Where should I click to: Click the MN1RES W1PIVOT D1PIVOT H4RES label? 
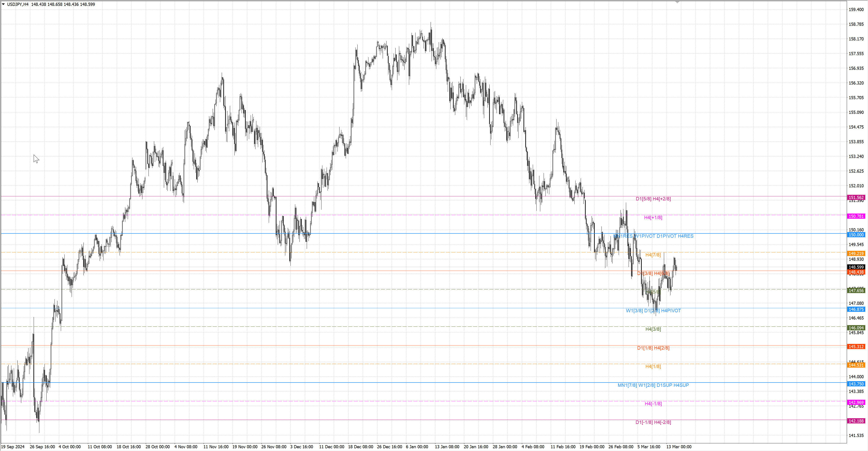pos(653,236)
